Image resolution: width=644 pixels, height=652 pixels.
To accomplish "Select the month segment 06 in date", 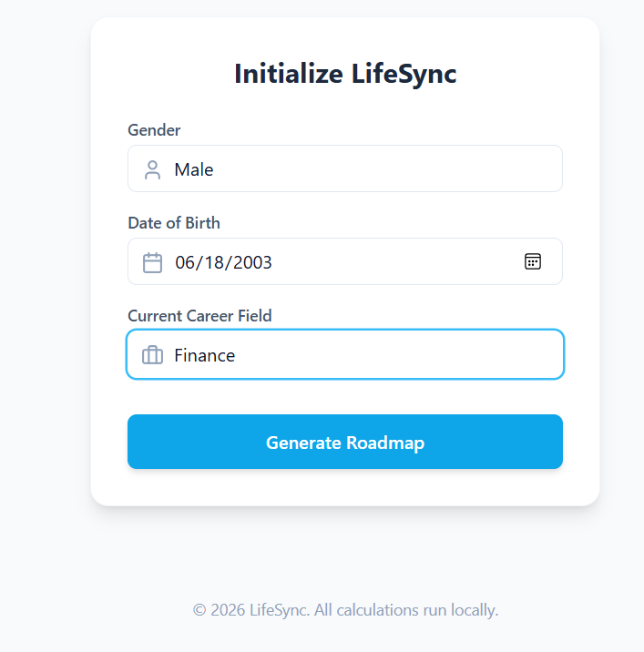I will pyautogui.click(x=185, y=262).
